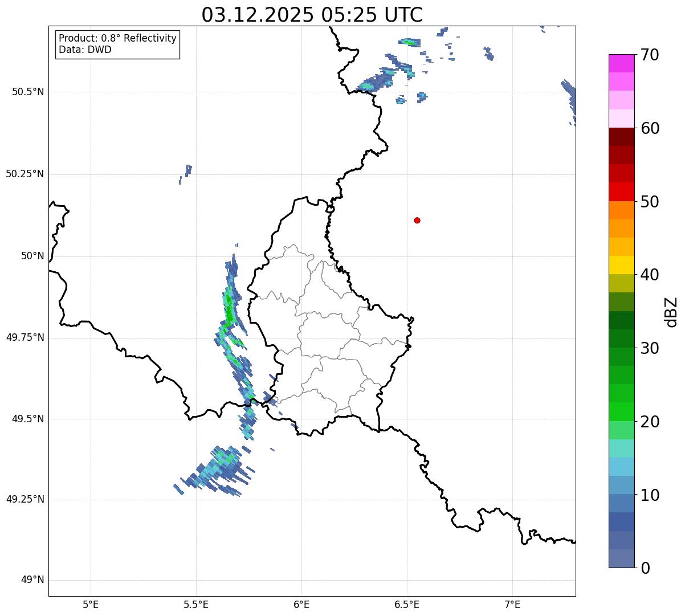Image resolution: width=685 pixels, height=616 pixels.
Task: Click the longitude label '6°E'
Action: [x=301, y=604]
